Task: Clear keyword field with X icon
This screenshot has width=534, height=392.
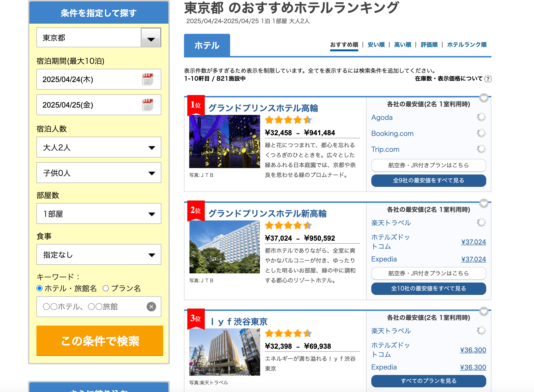Action: tap(151, 307)
